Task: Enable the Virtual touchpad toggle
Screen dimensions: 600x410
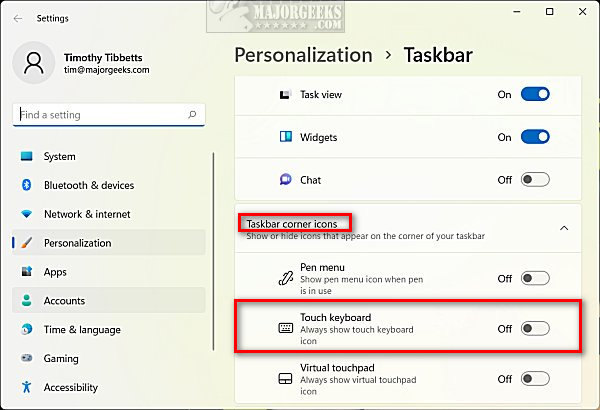Action: [535, 379]
